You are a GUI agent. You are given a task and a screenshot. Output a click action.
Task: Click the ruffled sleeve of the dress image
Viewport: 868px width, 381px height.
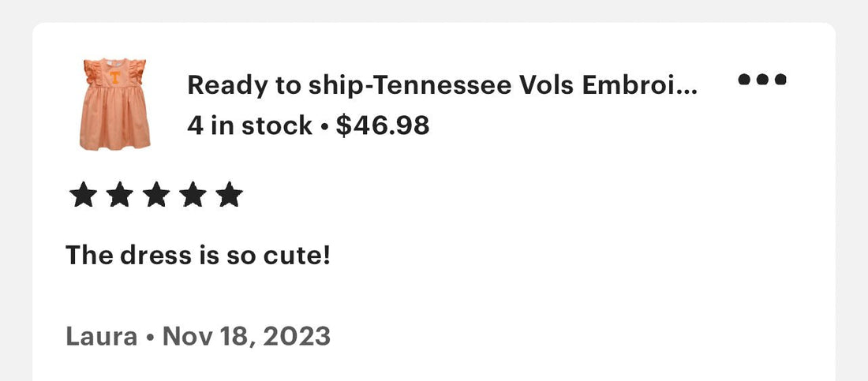[92, 72]
